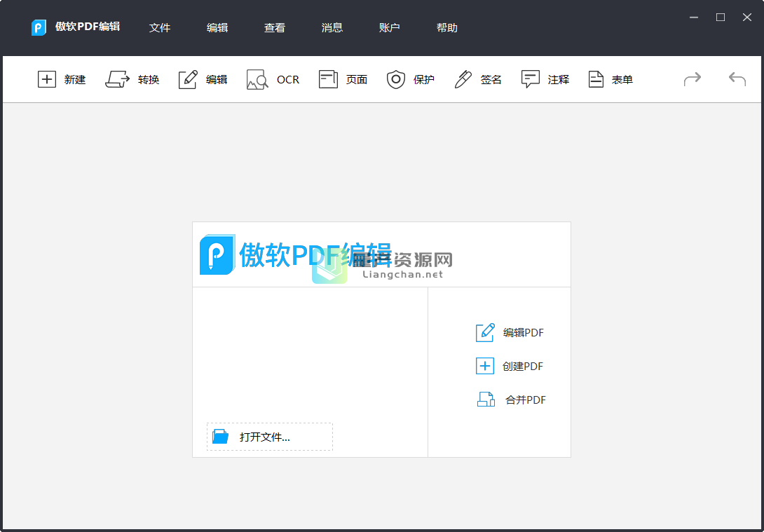This screenshot has width=764, height=532.
Task: Open the 编辑 (Edit) menu in title bar
Action: 217,28
